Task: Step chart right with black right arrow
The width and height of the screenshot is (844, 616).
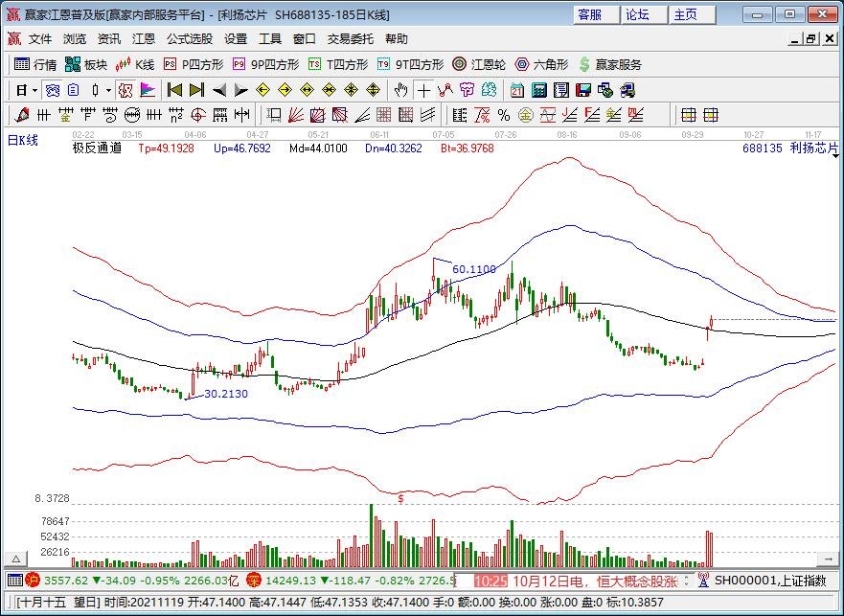Action: (241, 90)
